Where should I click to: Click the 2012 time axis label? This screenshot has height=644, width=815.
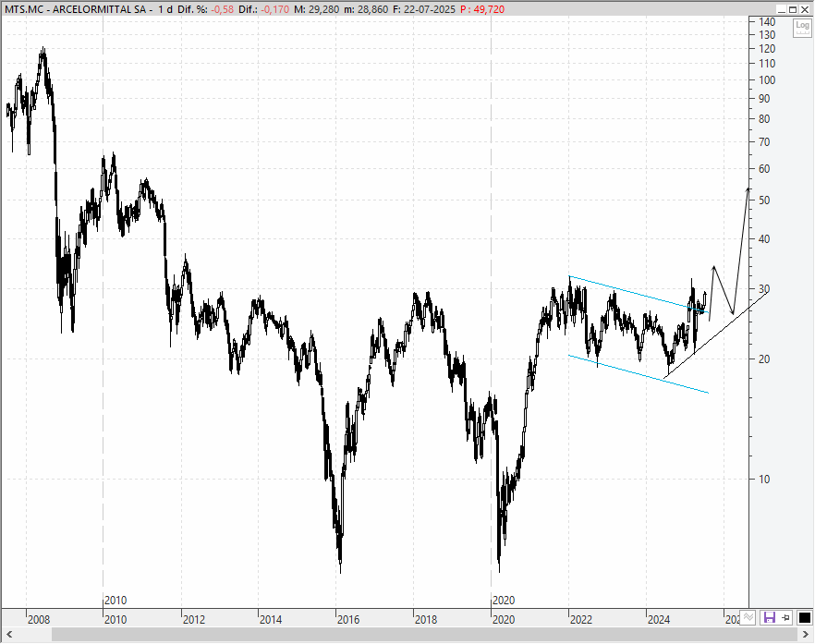point(194,620)
